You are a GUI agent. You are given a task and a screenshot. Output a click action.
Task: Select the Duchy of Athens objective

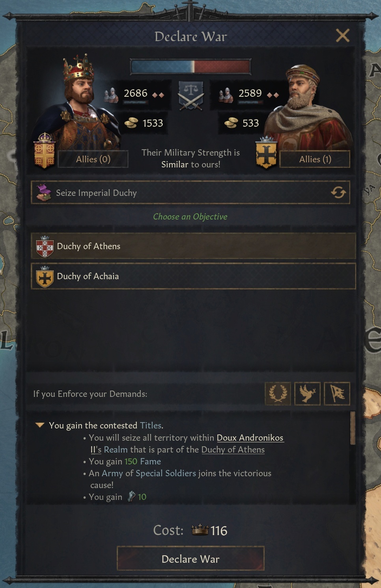click(x=193, y=246)
